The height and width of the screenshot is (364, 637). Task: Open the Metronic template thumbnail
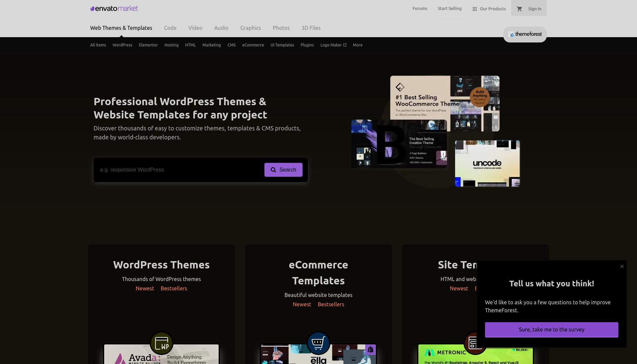[475, 354]
